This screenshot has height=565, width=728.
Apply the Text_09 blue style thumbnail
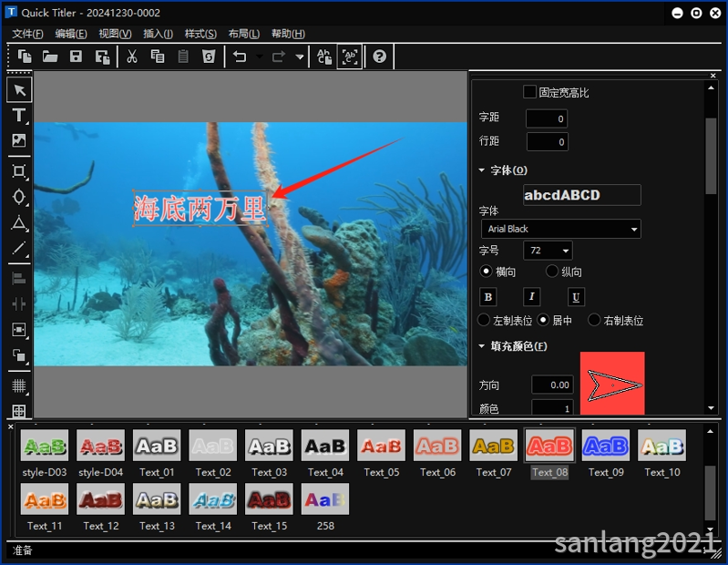(605, 446)
